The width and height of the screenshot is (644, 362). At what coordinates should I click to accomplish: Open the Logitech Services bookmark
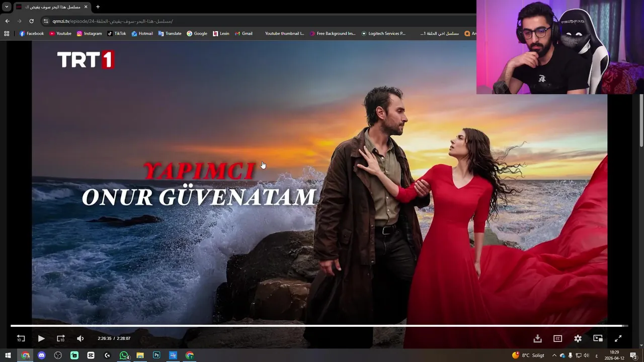tap(383, 34)
